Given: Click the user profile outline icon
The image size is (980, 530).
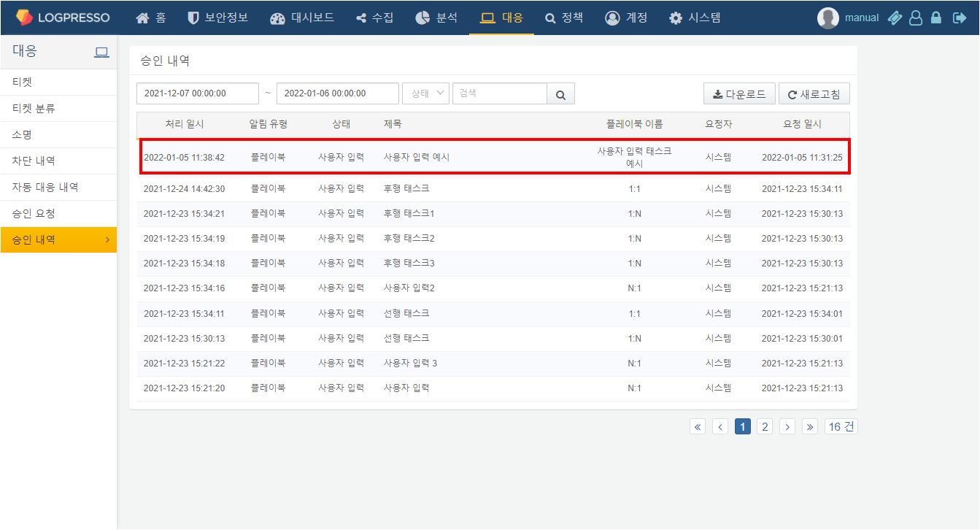Looking at the screenshot, I should pos(916,18).
